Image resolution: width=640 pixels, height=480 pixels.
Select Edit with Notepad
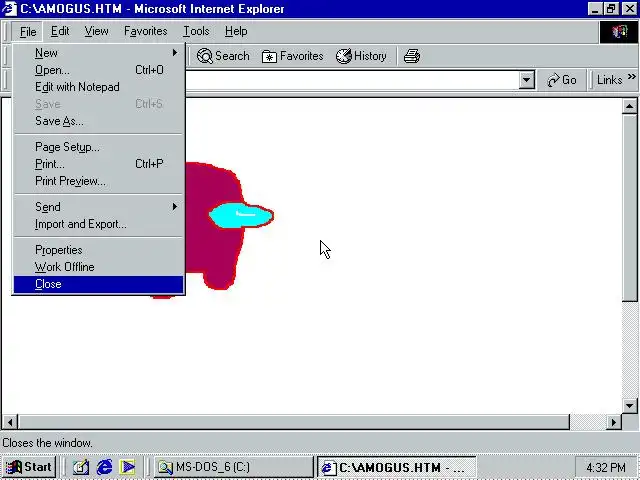tap(98, 87)
